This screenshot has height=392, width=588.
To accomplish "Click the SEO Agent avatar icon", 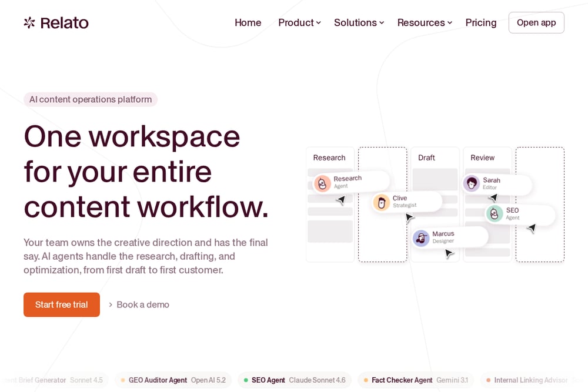I will [495, 213].
